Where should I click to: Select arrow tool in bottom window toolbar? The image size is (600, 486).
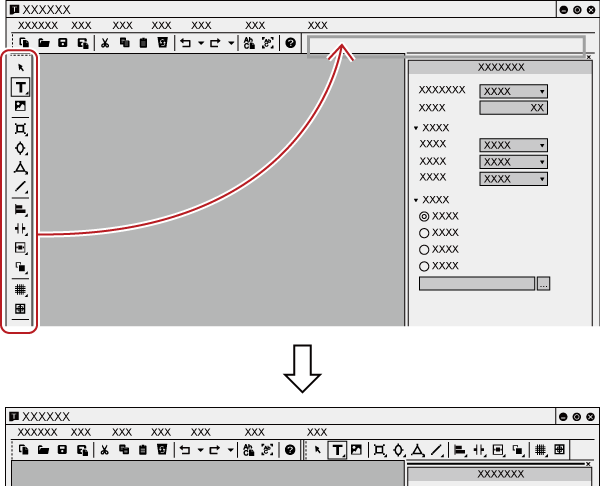pyautogui.click(x=318, y=450)
